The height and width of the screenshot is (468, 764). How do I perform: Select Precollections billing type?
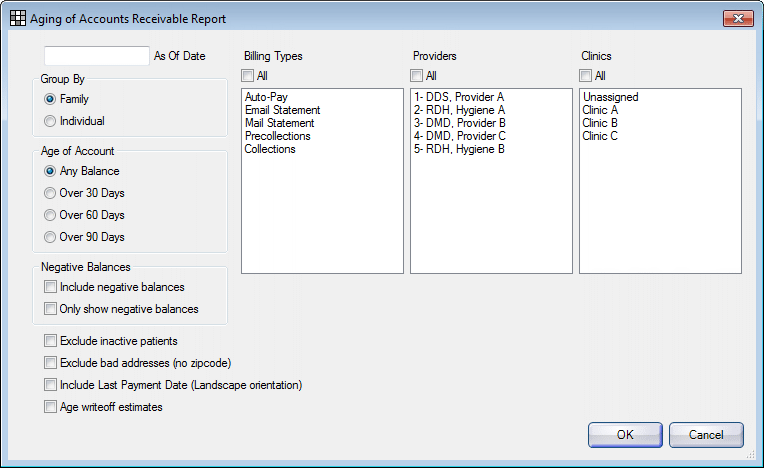322,136
